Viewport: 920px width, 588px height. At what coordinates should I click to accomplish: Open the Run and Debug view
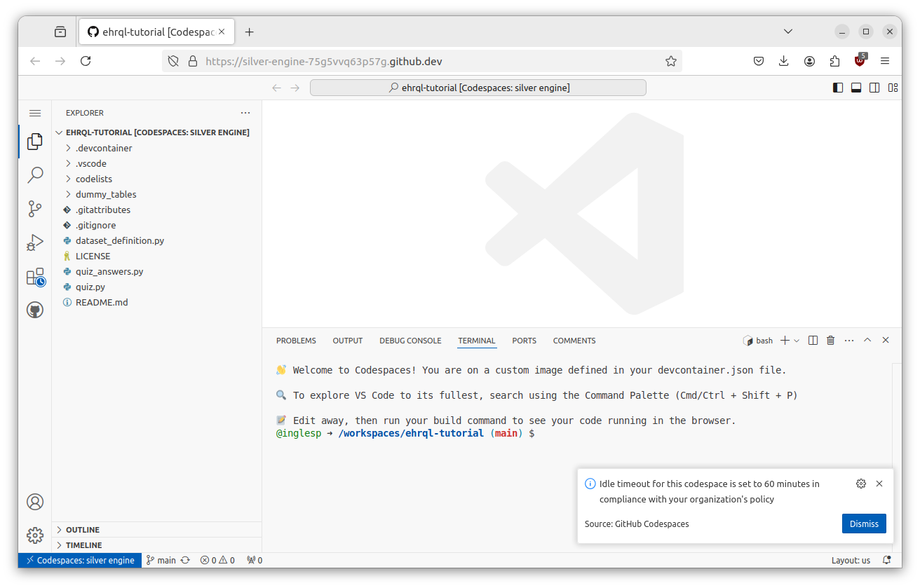[x=35, y=242]
